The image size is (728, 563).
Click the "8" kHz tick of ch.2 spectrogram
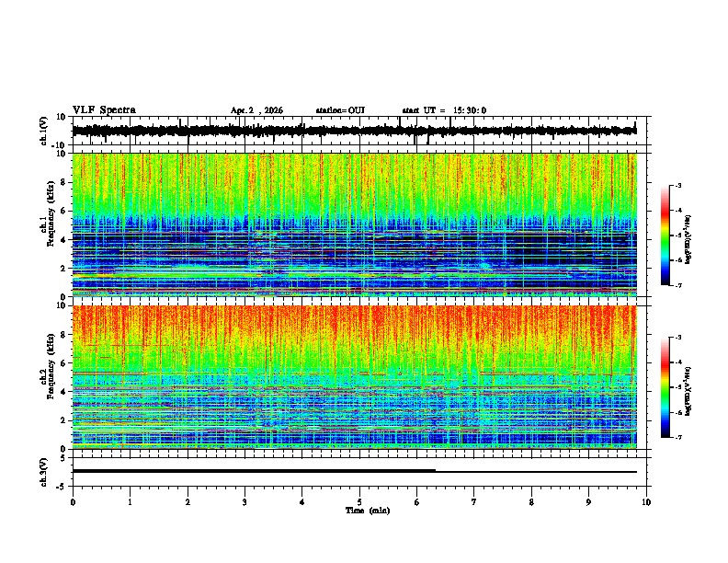tap(63, 335)
